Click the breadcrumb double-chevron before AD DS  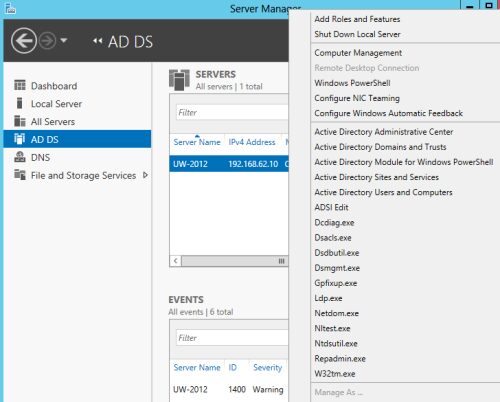97,41
